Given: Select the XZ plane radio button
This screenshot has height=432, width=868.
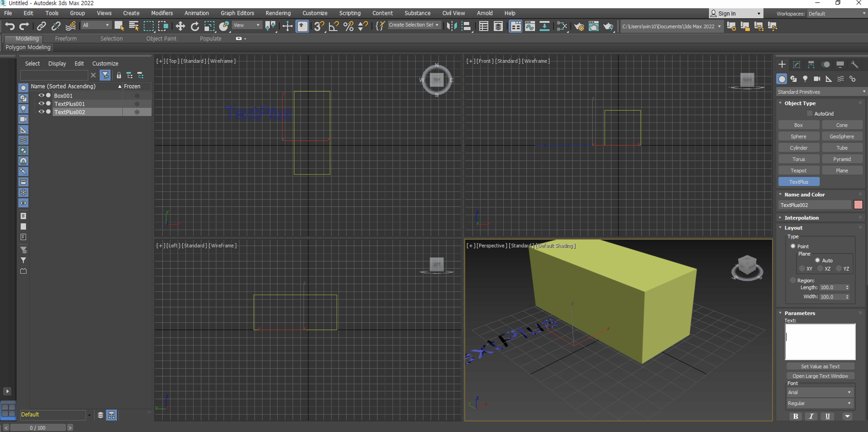Looking at the screenshot, I should 820,269.
